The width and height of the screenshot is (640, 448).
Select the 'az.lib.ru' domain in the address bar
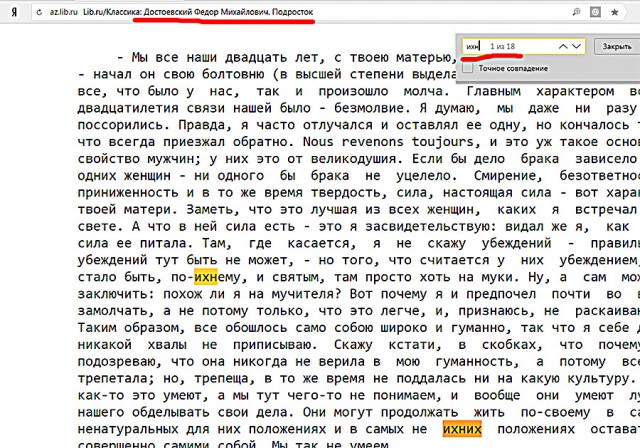click(64, 12)
